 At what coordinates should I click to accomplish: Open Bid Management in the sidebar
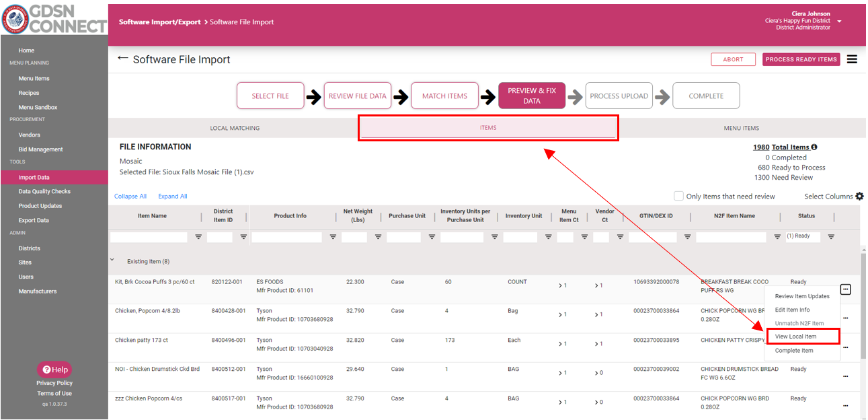pyautogui.click(x=41, y=149)
